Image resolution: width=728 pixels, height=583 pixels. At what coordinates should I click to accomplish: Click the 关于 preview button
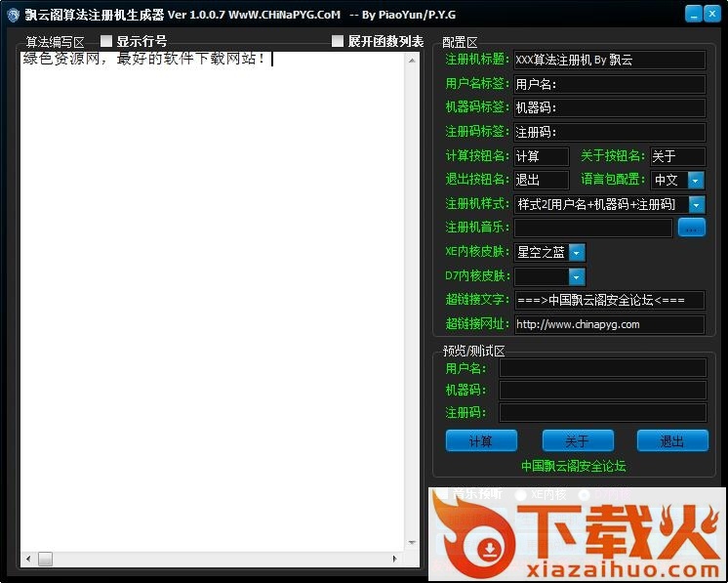[578, 441]
